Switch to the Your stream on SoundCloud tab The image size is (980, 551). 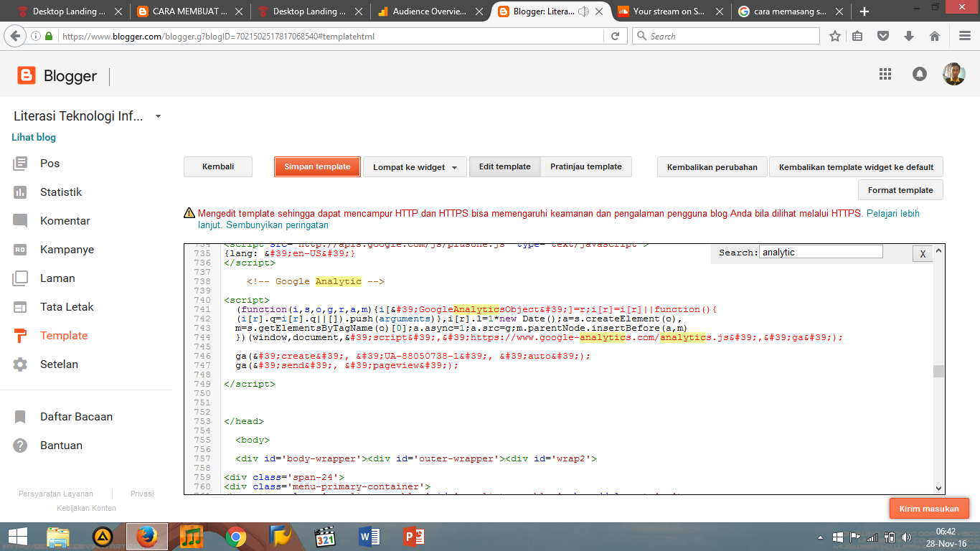(669, 11)
